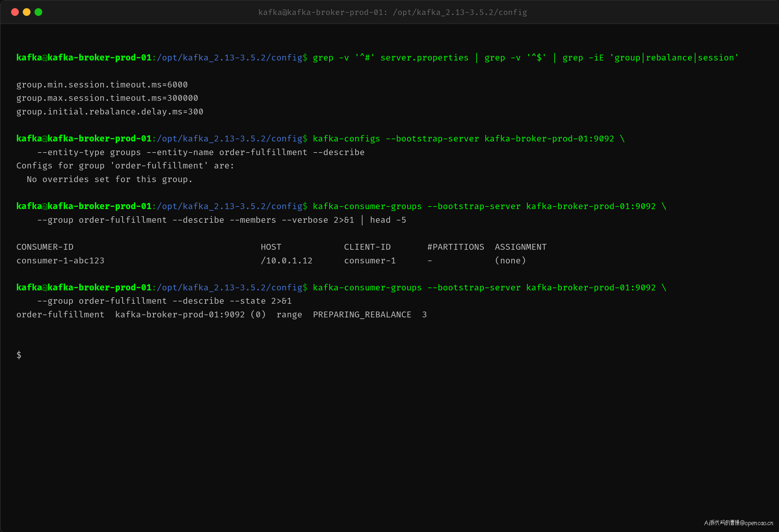Click the --entity-type groups continuation line

pyautogui.click(x=201, y=152)
